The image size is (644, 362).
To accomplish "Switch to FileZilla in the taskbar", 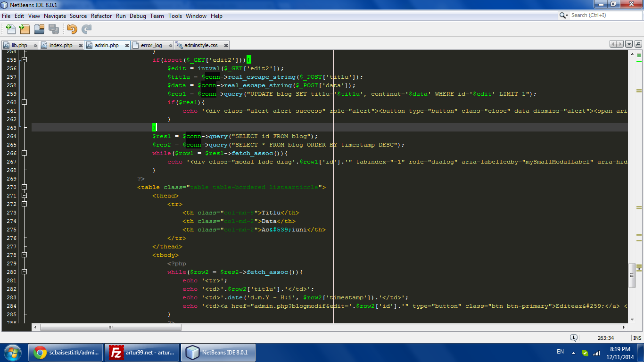I will (x=141, y=352).
